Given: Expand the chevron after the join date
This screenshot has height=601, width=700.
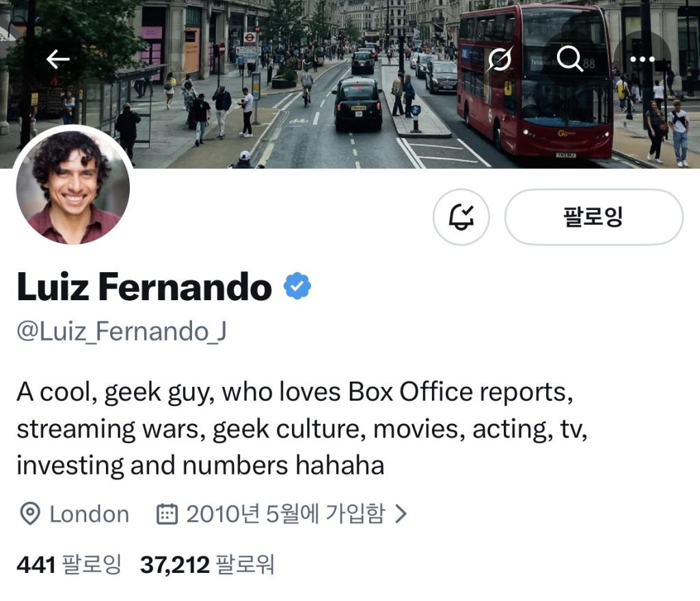Looking at the screenshot, I should pyautogui.click(x=401, y=514).
